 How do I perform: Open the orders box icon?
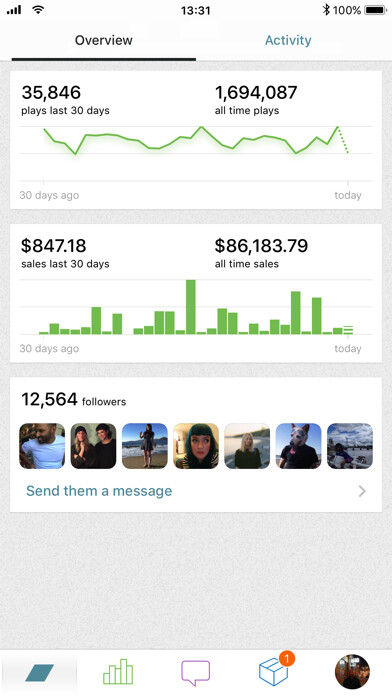[x=273, y=672]
